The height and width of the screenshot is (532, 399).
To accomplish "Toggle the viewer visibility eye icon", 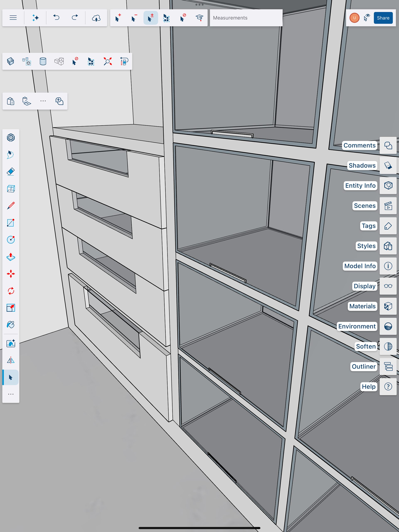I will click(x=367, y=18).
